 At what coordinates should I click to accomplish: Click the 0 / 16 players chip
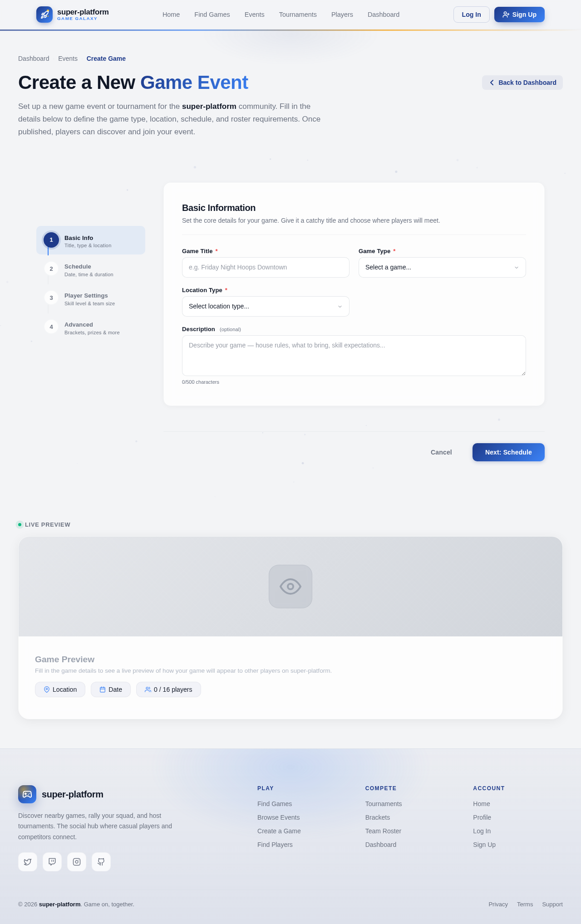coord(168,689)
